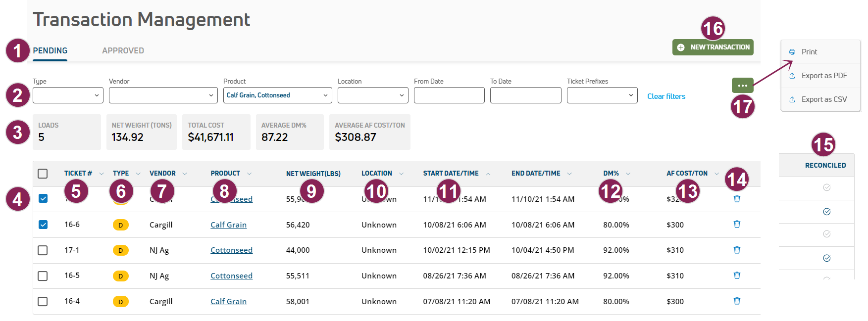Click the New Transaction button

(713, 47)
